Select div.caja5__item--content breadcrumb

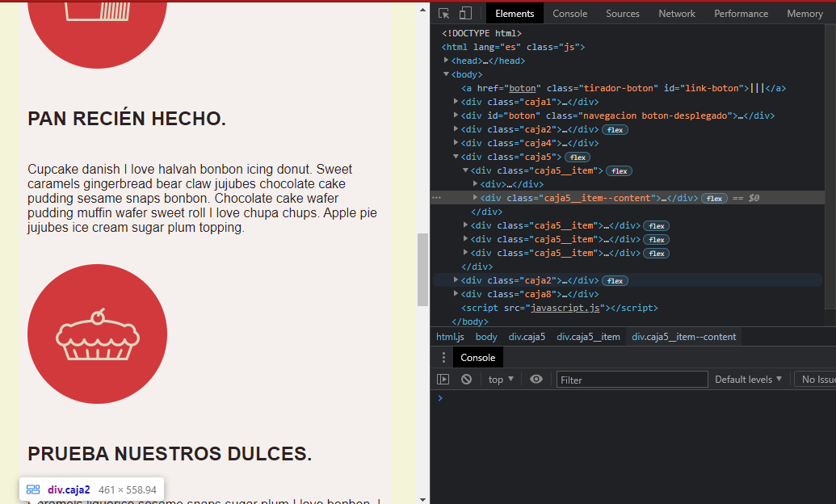click(x=683, y=337)
